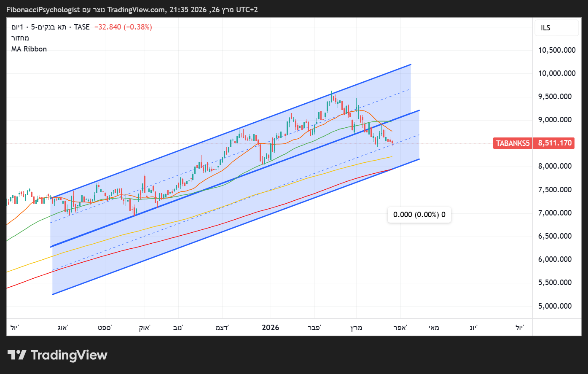The image size is (588, 374).
Task: Select the אפר' time axis label
Action: click(x=400, y=328)
